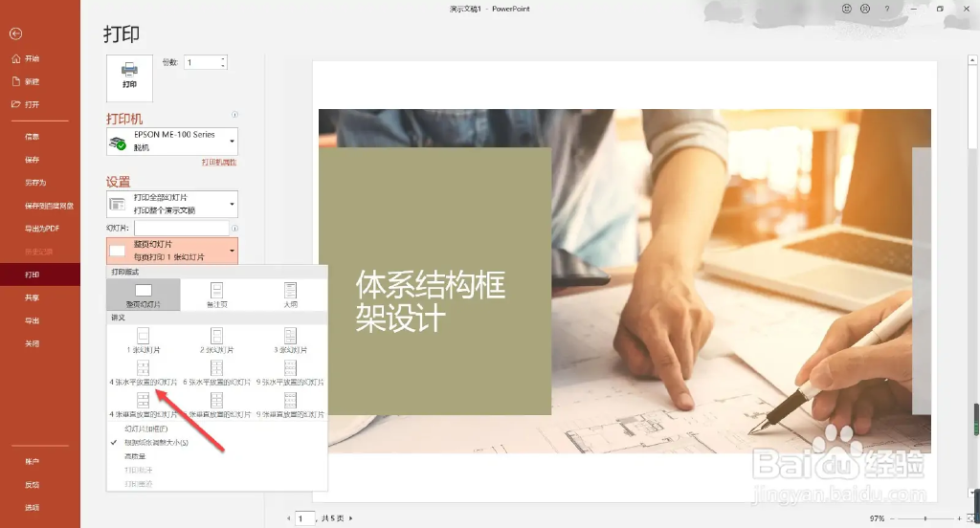Click the 打印 printer button

point(129,75)
